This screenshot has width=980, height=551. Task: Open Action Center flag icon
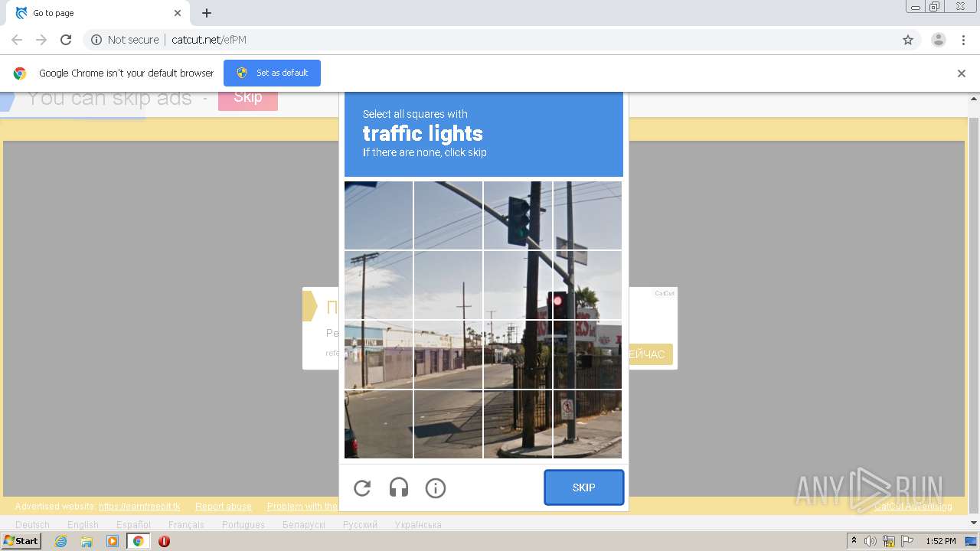pyautogui.click(x=907, y=541)
